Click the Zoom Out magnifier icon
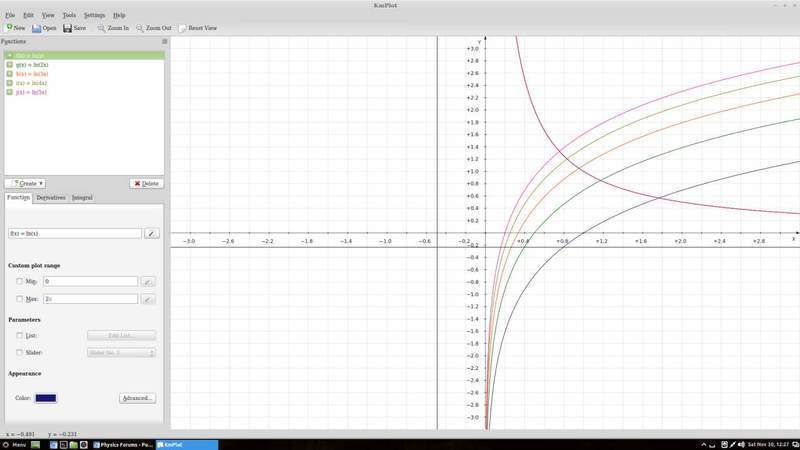 tap(140, 28)
